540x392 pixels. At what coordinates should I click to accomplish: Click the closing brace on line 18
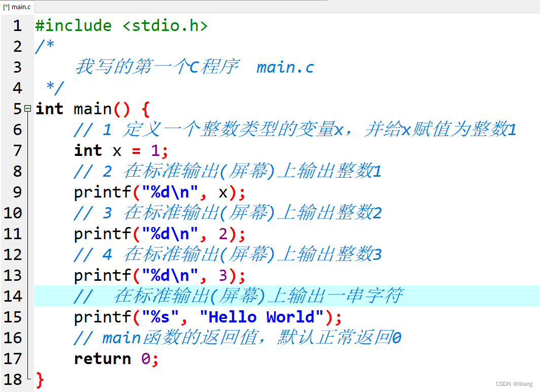tap(40, 380)
